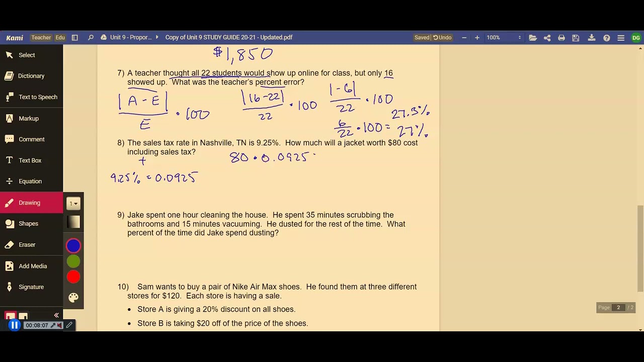Open the Markup tool
The width and height of the screenshot is (644, 362).
pos(31,118)
